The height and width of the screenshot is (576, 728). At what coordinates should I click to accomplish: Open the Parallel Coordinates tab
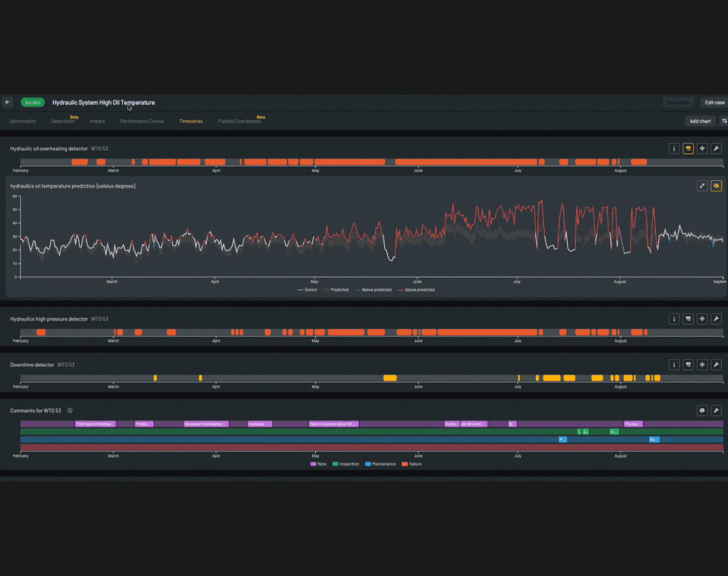click(x=240, y=121)
